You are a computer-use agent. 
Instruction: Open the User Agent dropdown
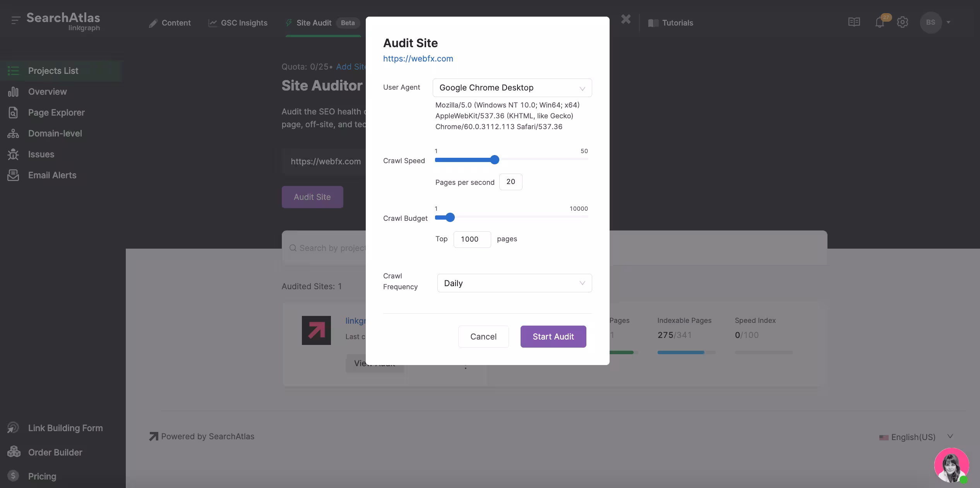512,88
